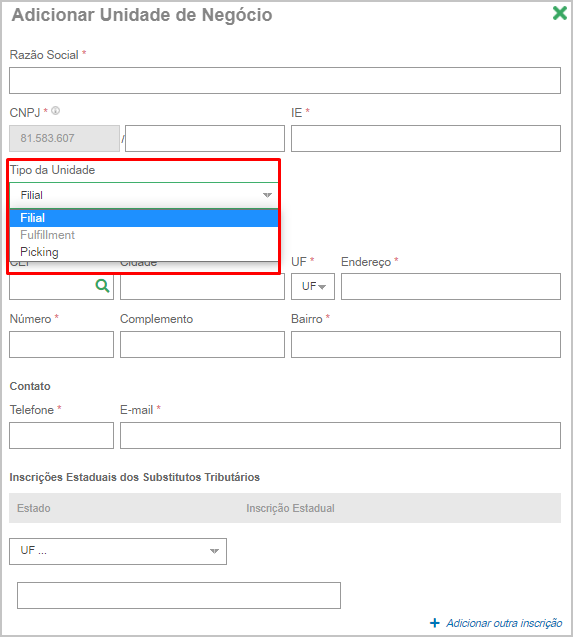Click the disabled CNPJ prefix field 81.583.607
Viewport: 573px width, 637px height.
(x=64, y=139)
